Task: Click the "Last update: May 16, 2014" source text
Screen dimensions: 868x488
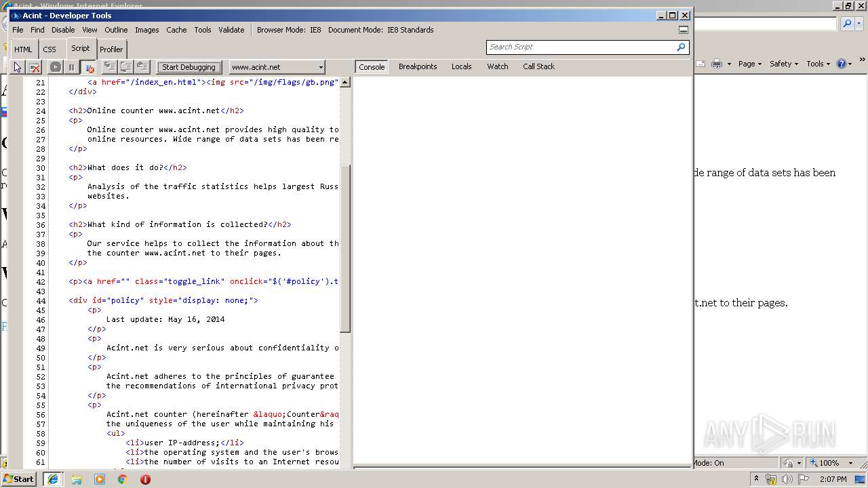Action: pos(165,319)
